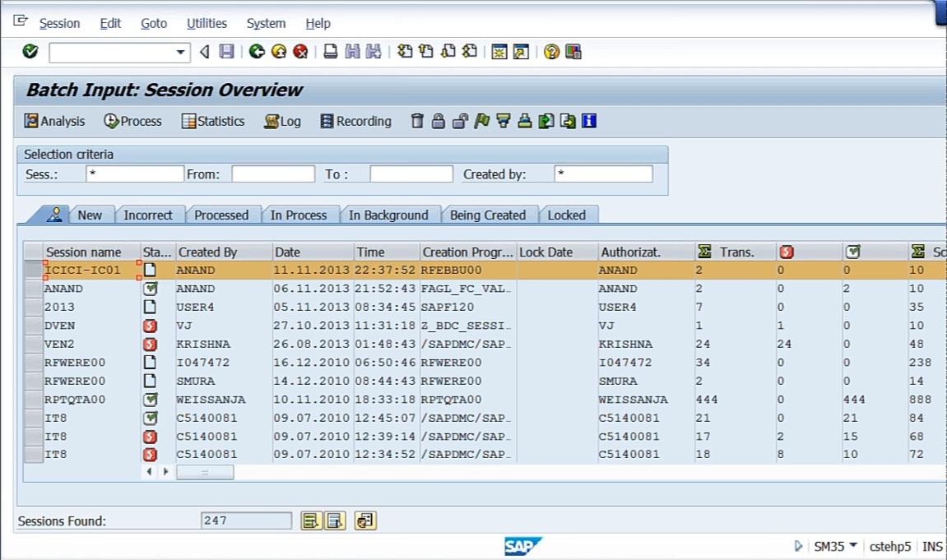Toggle row selector for session 2013

click(x=34, y=308)
